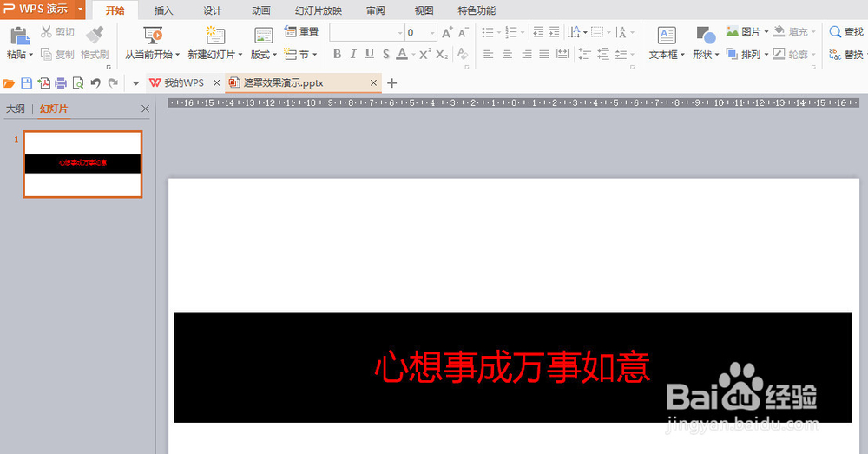Toggle italic formatting
The height and width of the screenshot is (454, 868).
point(353,55)
